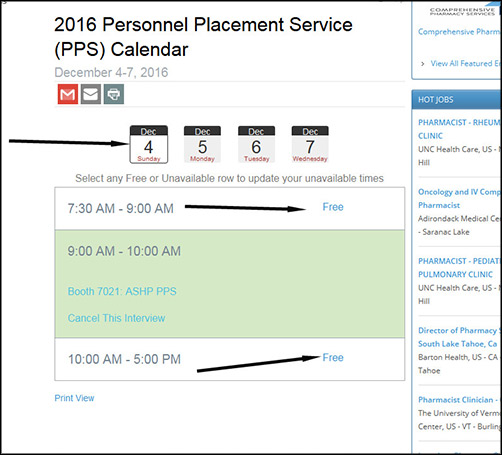Select the Dec 6 Tuesday calendar icon

256,144
